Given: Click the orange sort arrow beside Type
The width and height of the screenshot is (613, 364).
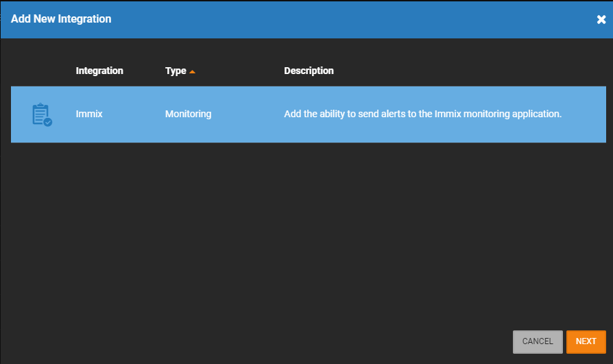Looking at the screenshot, I should (192, 71).
